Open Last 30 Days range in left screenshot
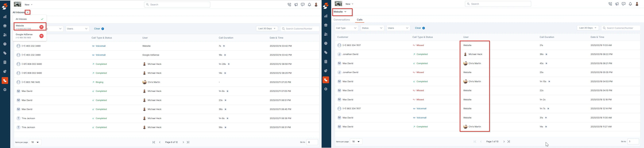This screenshot has width=644, height=148. coord(267,29)
